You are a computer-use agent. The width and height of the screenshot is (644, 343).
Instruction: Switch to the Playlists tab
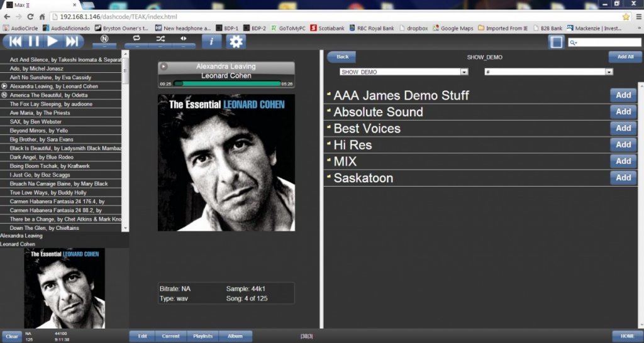click(203, 336)
